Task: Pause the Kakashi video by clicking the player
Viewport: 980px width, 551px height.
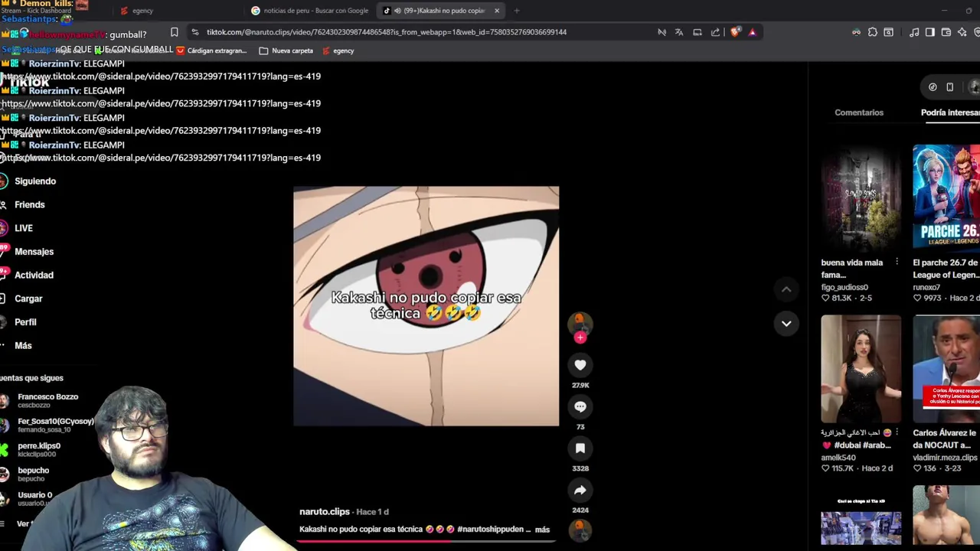Action: point(426,306)
